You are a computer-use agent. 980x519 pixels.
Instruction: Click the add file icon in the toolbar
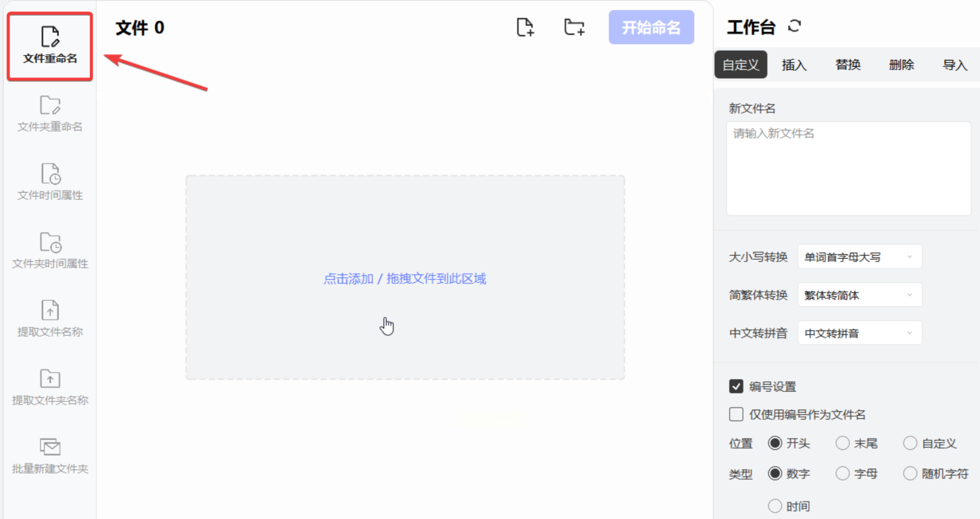click(525, 28)
